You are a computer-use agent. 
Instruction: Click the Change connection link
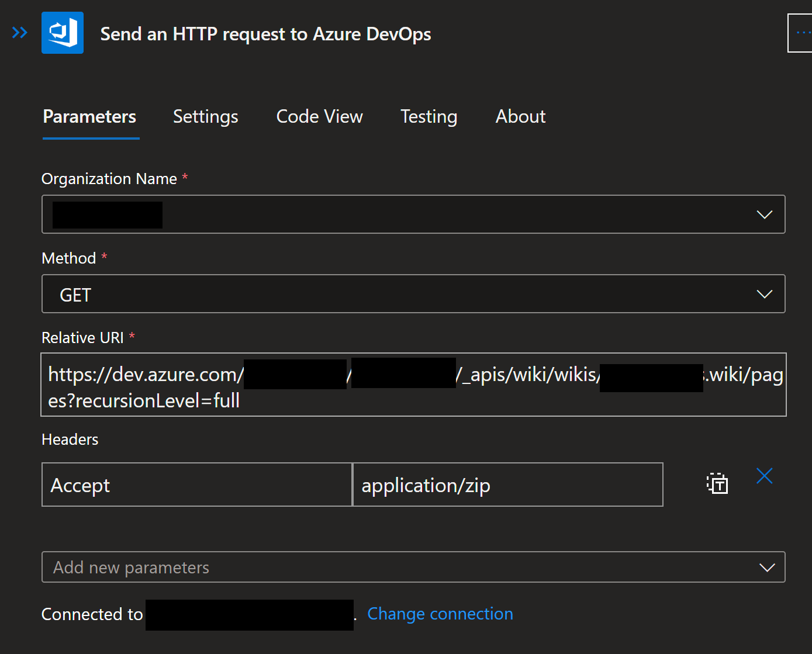pyautogui.click(x=440, y=614)
